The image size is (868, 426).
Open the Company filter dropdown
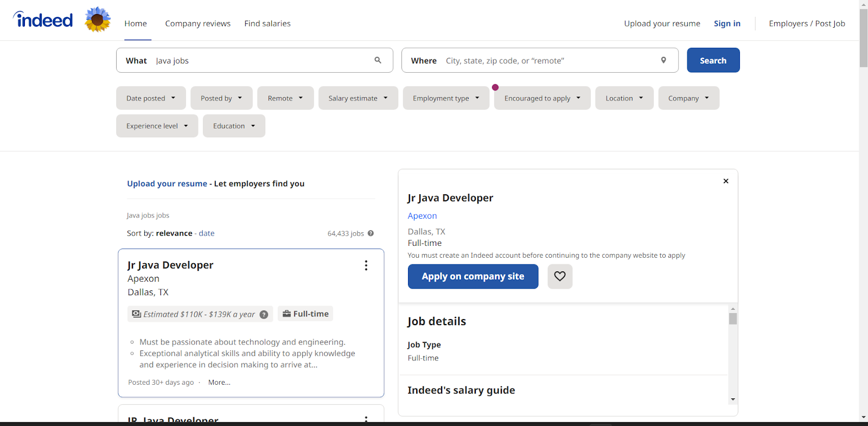689,98
